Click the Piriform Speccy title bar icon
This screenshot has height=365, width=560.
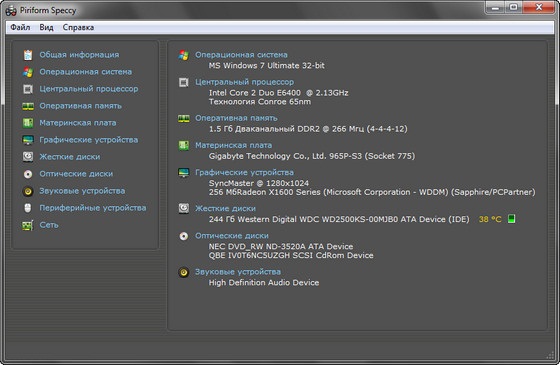[x=11, y=11]
